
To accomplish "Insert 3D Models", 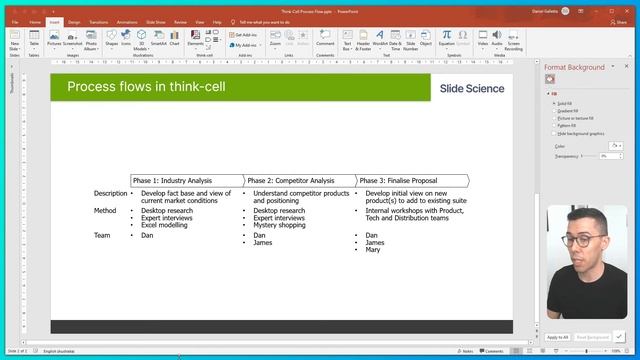I will (x=141, y=40).
